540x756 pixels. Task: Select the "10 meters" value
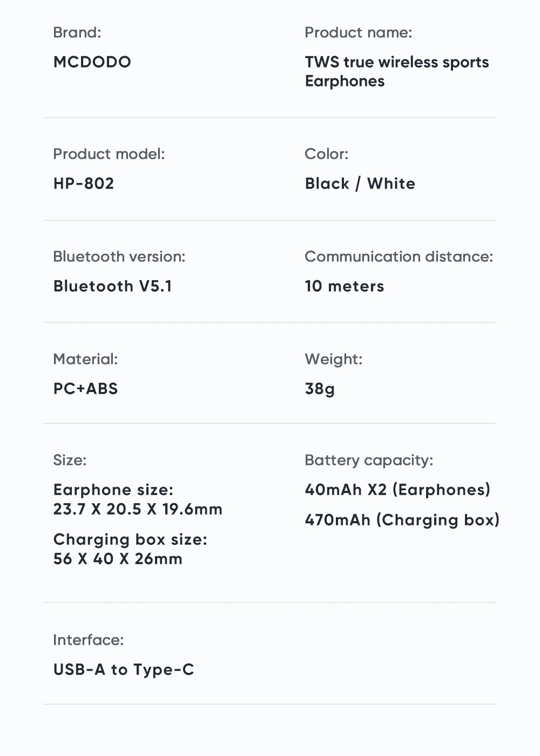coord(344,286)
